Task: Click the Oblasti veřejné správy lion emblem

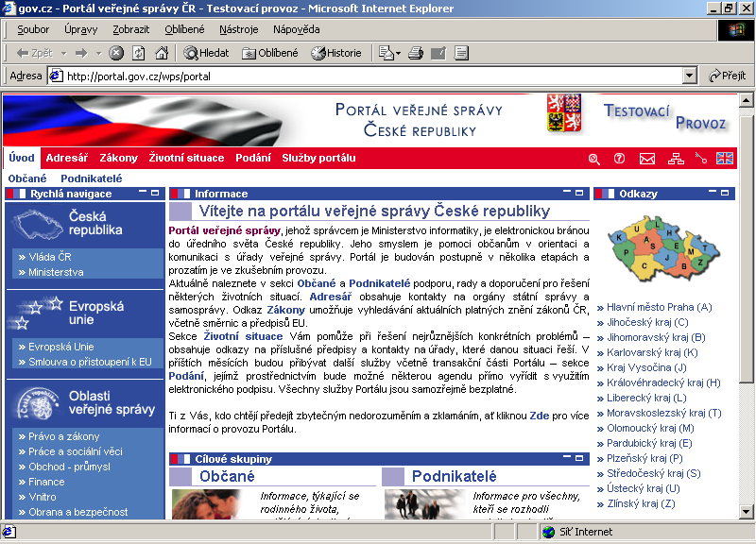Action: [x=38, y=403]
